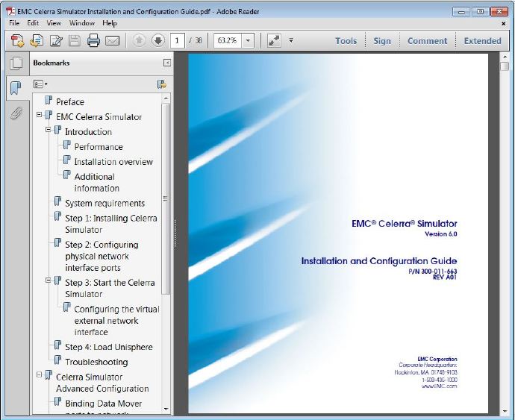Select the System requirements bookmark

tap(104, 203)
